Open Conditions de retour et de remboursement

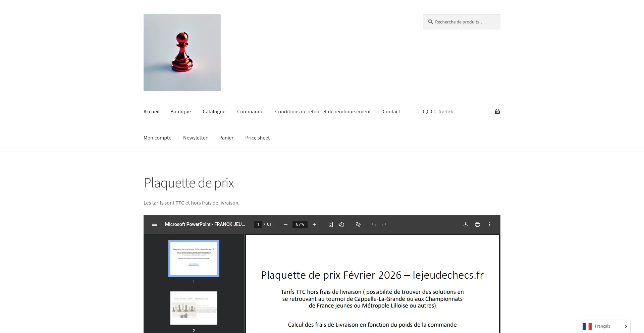(x=323, y=112)
